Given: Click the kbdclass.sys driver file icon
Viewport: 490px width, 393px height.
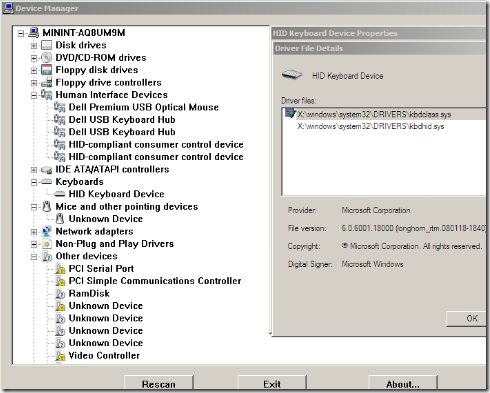Looking at the screenshot, I should point(290,113).
